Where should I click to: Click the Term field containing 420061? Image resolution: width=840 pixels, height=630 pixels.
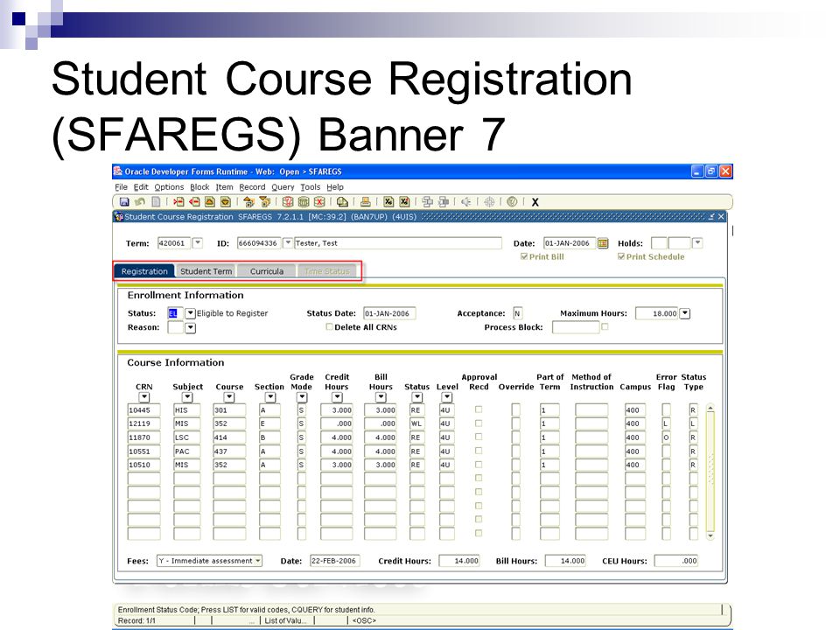(173, 243)
